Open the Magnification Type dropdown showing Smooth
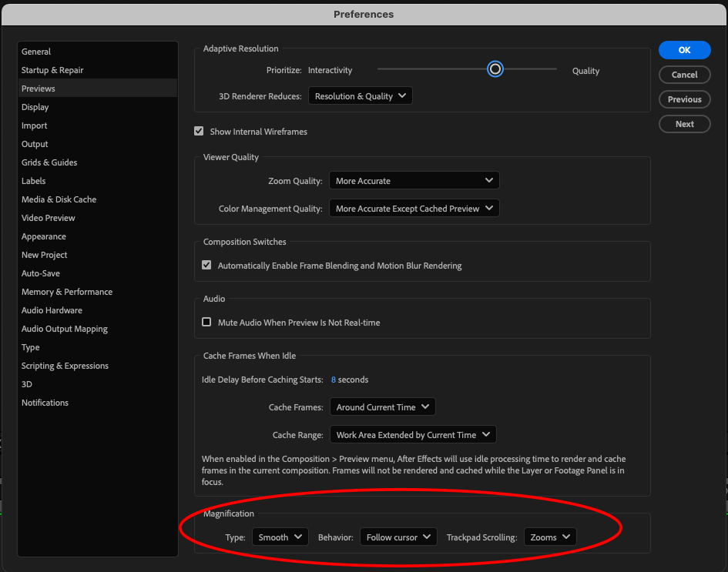The image size is (728, 572). [x=280, y=537]
